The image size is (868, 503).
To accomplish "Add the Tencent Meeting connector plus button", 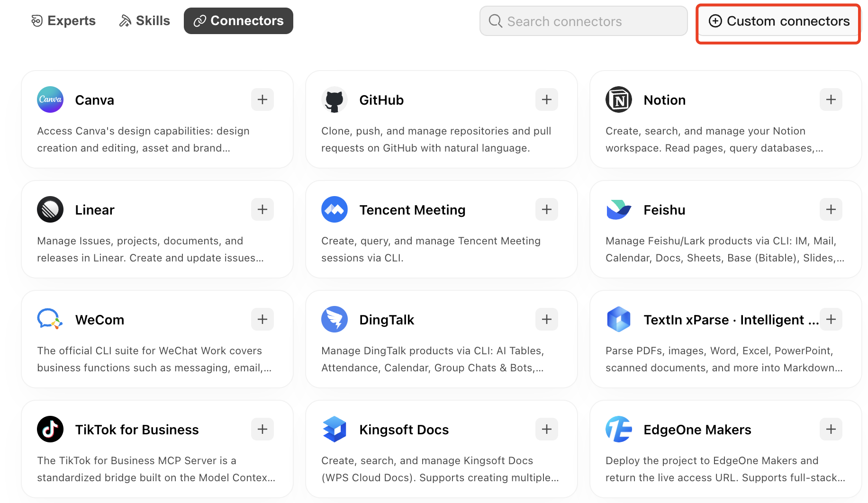I will point(547,209).
